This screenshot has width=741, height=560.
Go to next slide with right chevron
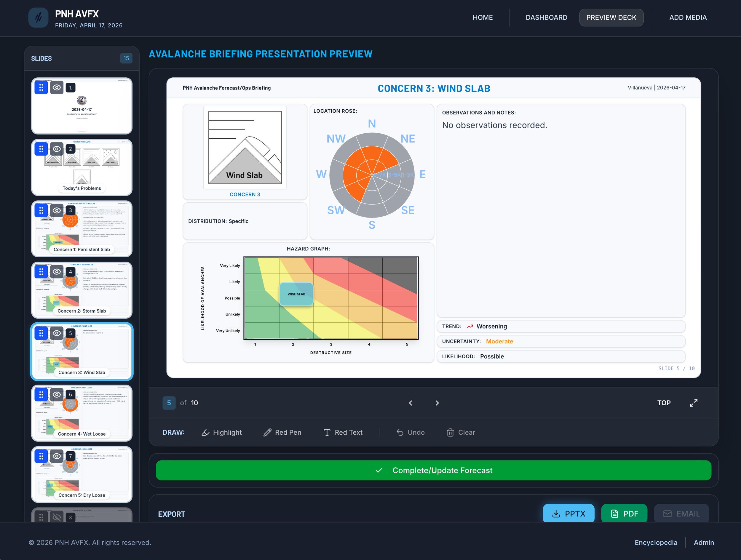[437, 403]
